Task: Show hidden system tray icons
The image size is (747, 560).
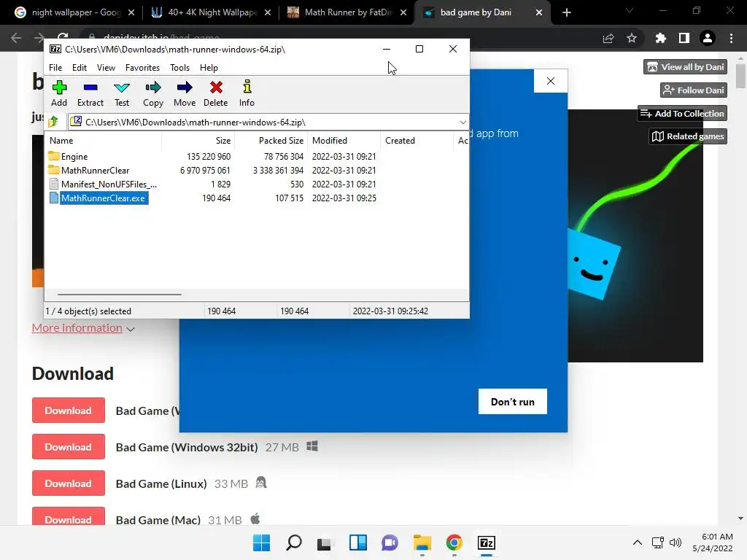Action: (x=638, y=542)
